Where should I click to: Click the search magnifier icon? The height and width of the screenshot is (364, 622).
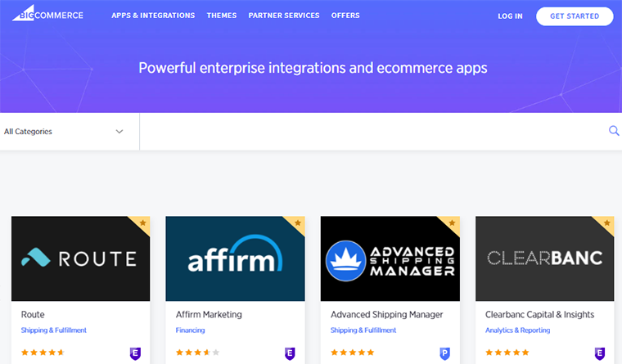tap(614, 131)
